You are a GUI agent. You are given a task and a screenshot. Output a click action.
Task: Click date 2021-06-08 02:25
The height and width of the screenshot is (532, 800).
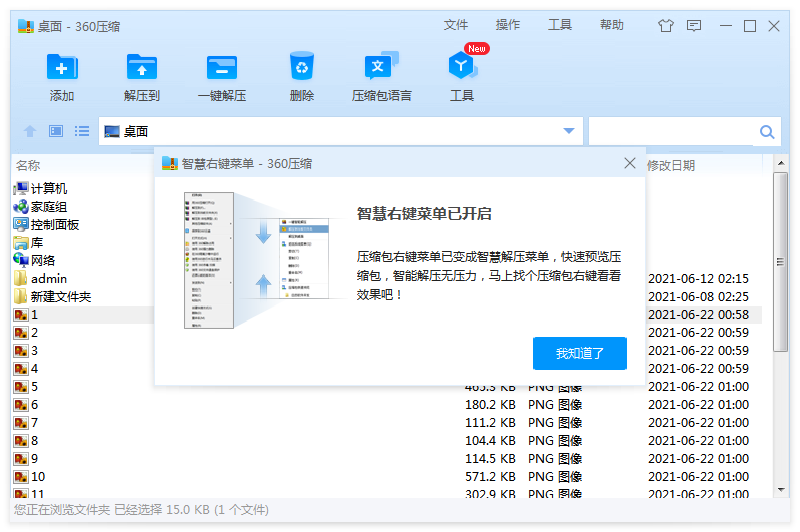tap(698, 296)
